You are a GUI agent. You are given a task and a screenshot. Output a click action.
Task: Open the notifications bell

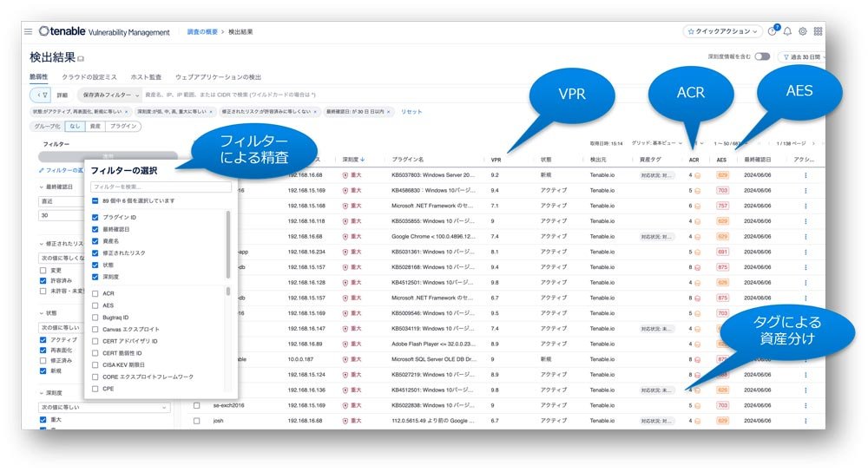coord(787,32)
